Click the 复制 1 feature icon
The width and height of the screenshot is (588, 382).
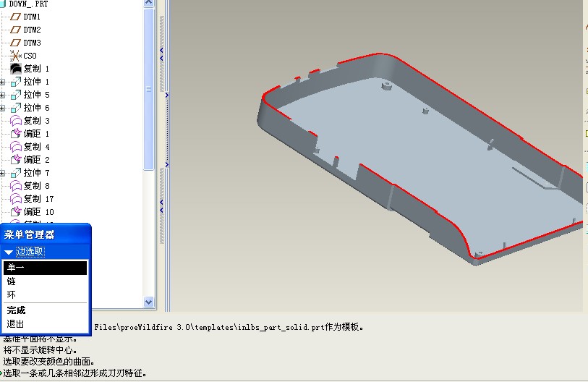point(15,69)
